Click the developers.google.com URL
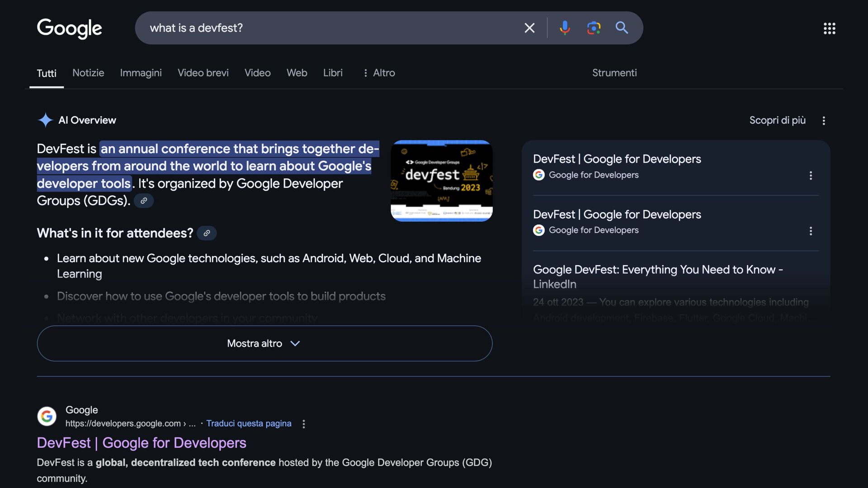The height and width of the screenshot is (488, 868). click(x=130, y=423)
